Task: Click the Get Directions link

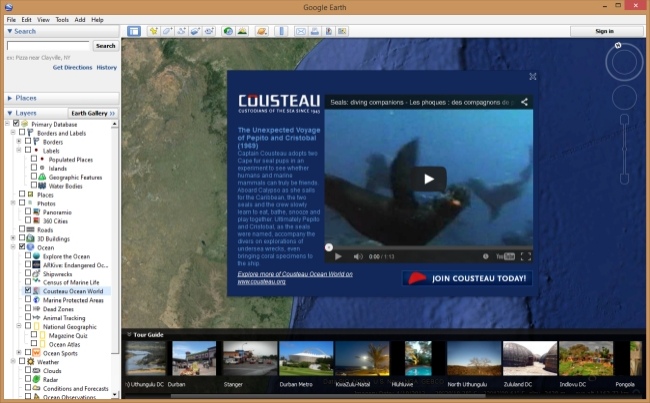Action: click(x=73, y=67)
